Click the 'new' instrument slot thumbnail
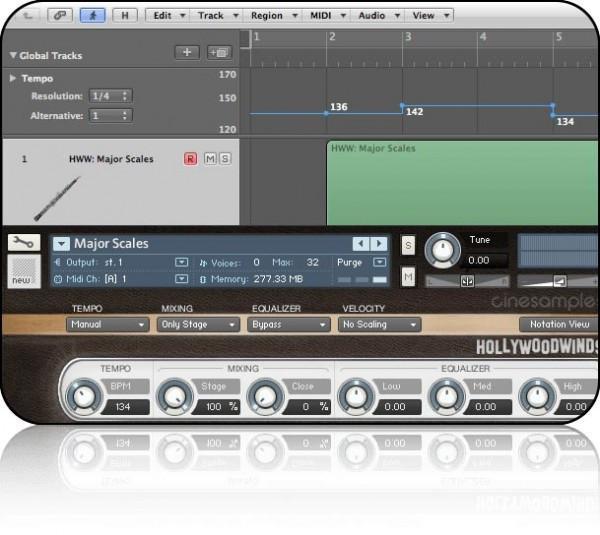Screen dimensions: 600x535 pyautogui.click(x=24, y=271)
